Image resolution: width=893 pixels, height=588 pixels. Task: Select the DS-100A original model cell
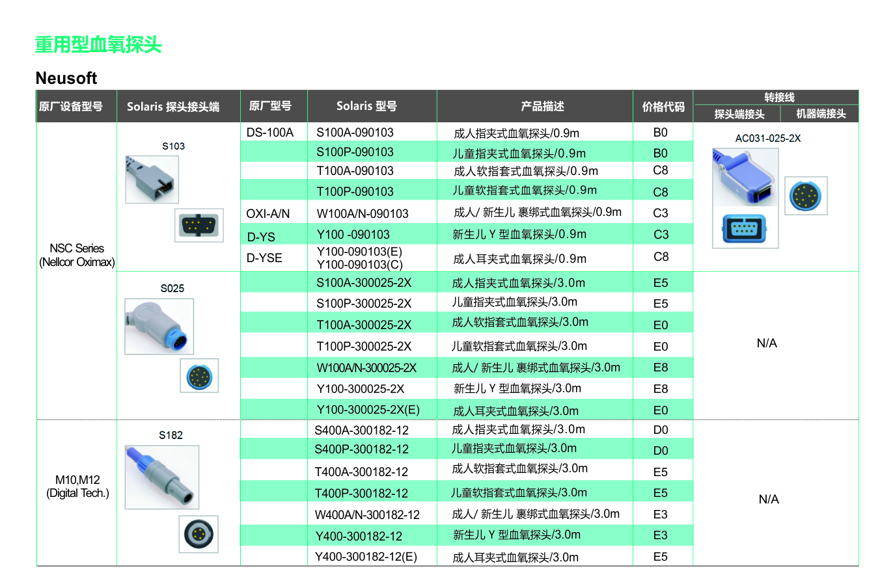click(x=270, y=133)
